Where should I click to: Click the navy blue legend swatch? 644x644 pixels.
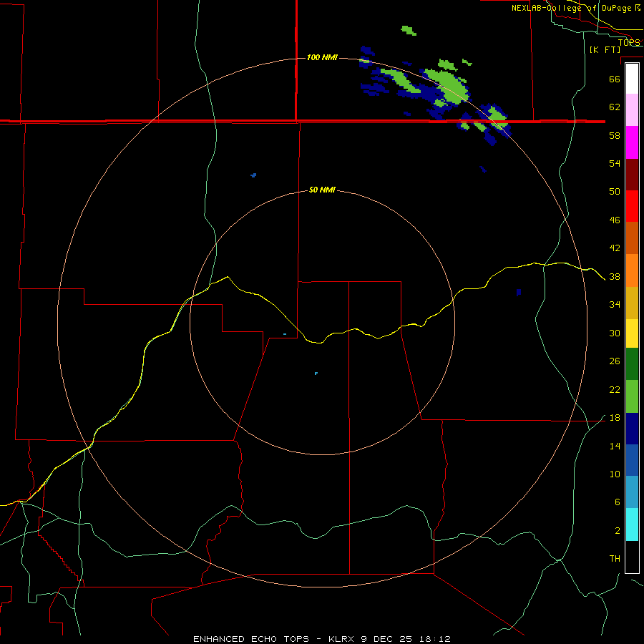(632, 429)
